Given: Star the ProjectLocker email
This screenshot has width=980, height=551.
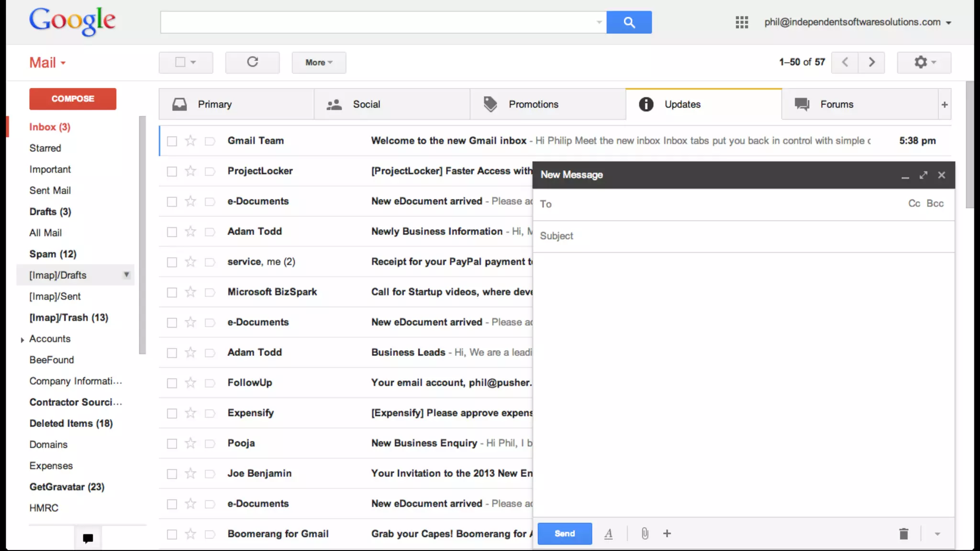Looking at the screenshot, I should pyautogui.click(x=190, y=171).
